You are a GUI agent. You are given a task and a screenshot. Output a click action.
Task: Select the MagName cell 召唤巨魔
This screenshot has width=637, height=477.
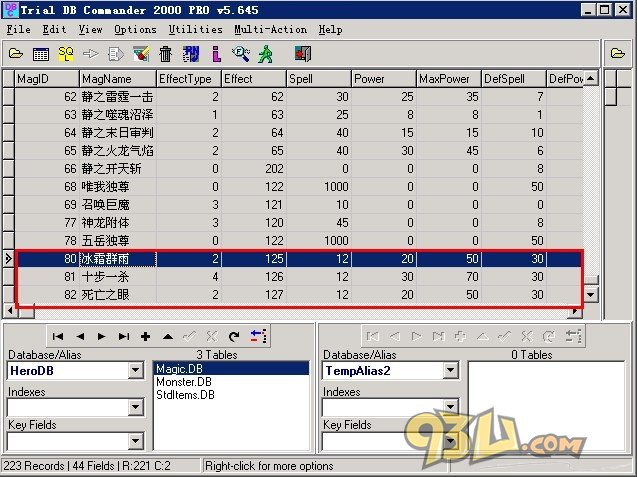point(118,204)
